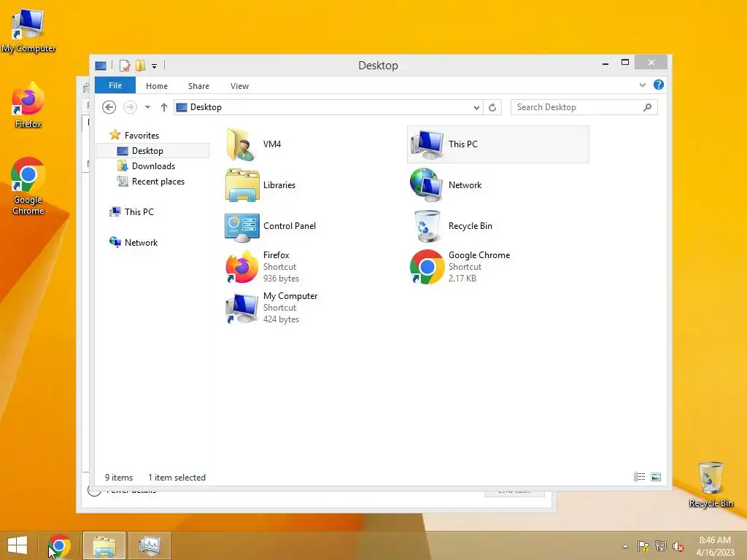Click the '936 bytes' Firefox size text
This screenshot has width=747, height=560.
[281, 279]
